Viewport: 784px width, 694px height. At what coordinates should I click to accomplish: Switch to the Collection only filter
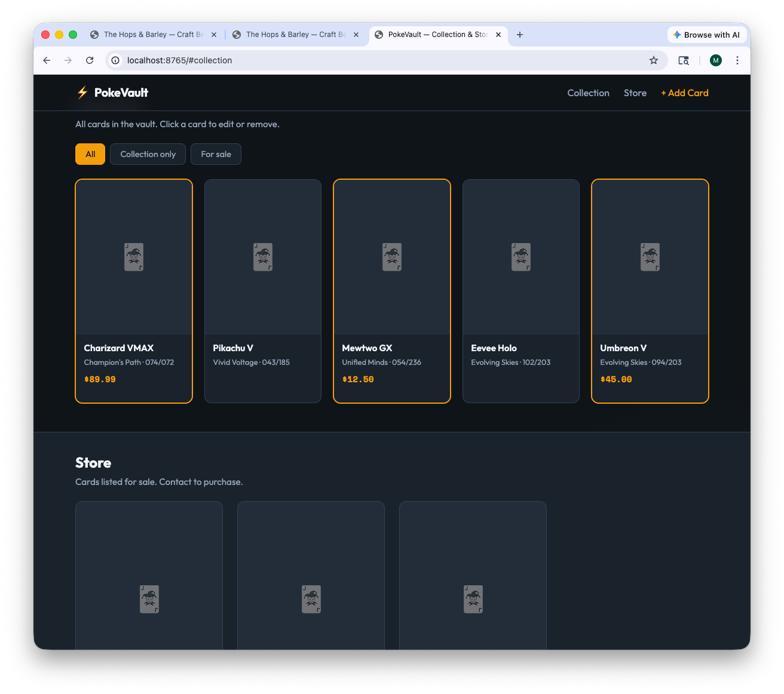[x=148, y=154]
